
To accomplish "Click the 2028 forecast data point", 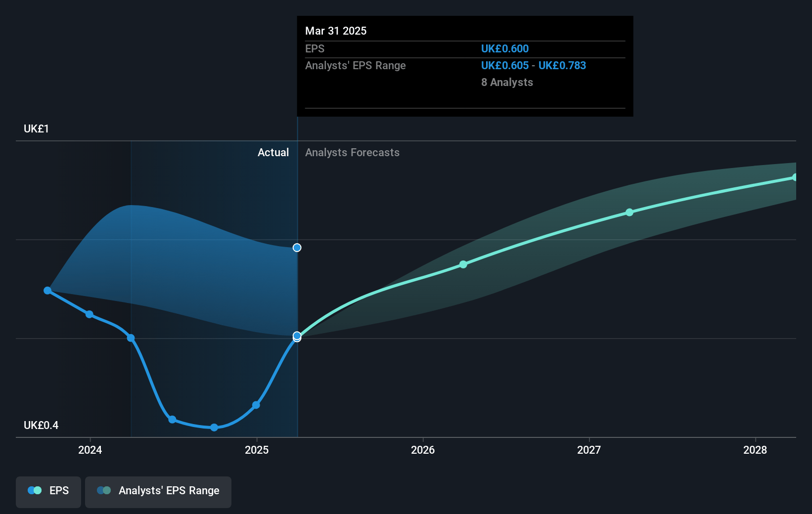I will [x=795, y=177].
